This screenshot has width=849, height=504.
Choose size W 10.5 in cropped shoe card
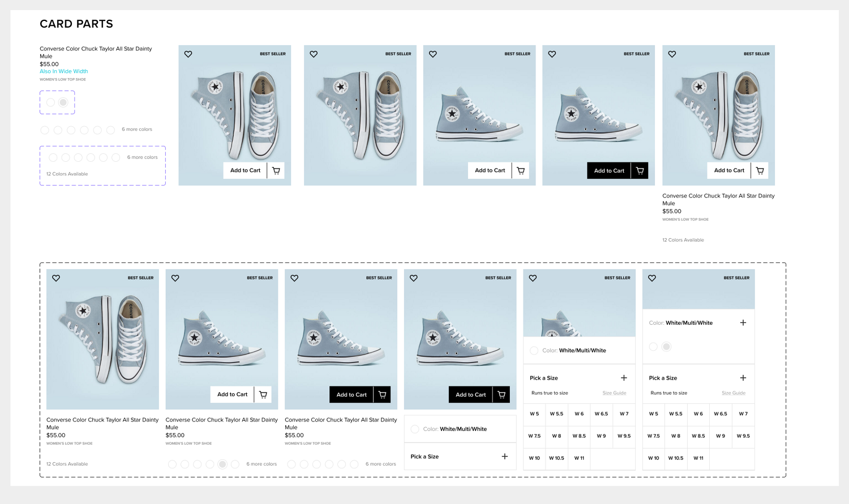click(556, 458)
